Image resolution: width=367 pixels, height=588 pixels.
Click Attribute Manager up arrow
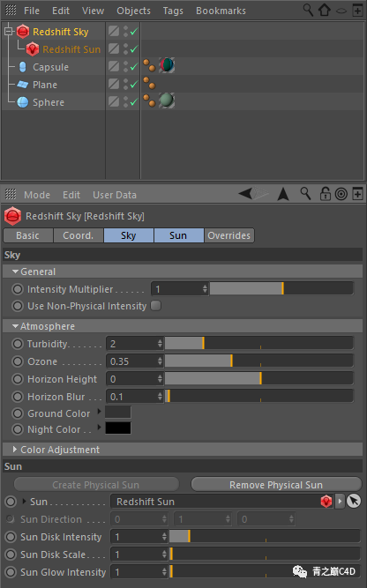[x=283, y=194]
